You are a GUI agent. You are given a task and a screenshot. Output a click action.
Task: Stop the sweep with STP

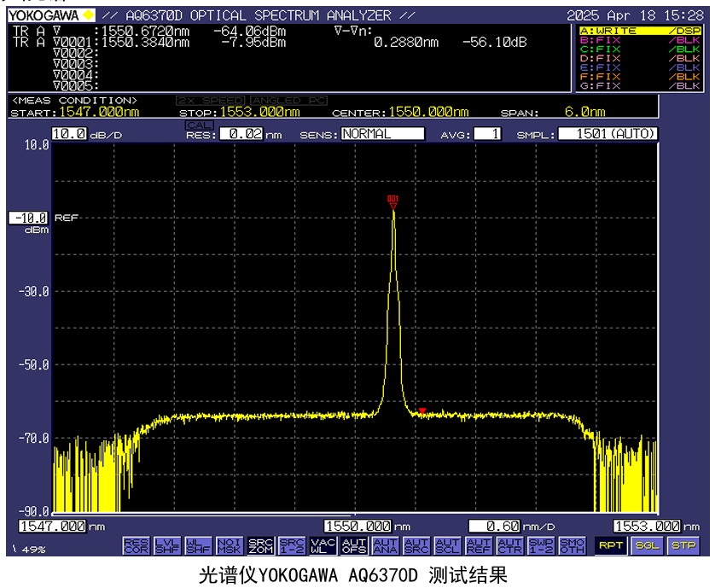pos(683,545)
